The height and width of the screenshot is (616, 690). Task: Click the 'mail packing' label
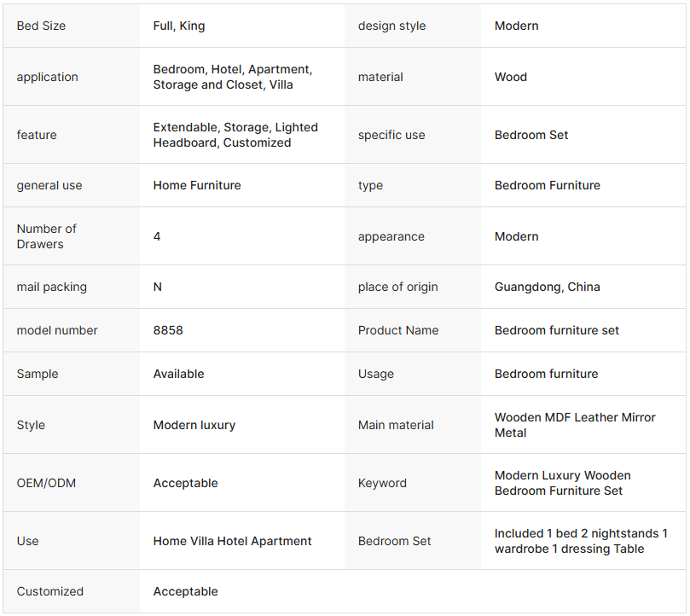[52, 287]
